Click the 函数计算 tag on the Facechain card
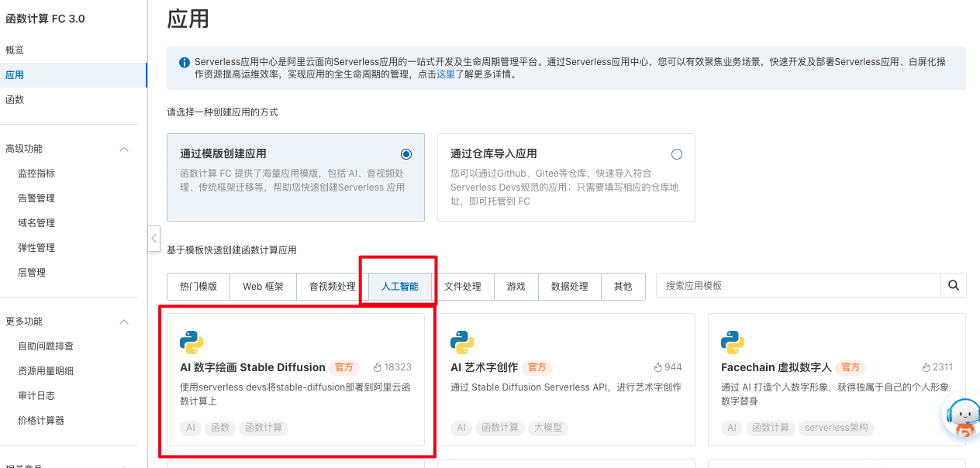980x468 pixels. (771, 428)
